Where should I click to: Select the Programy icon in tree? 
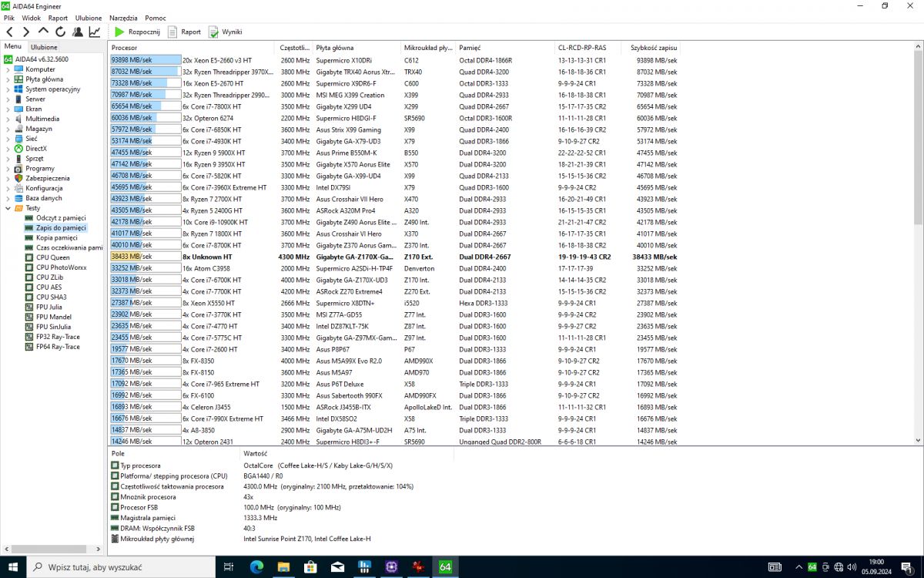19,168
